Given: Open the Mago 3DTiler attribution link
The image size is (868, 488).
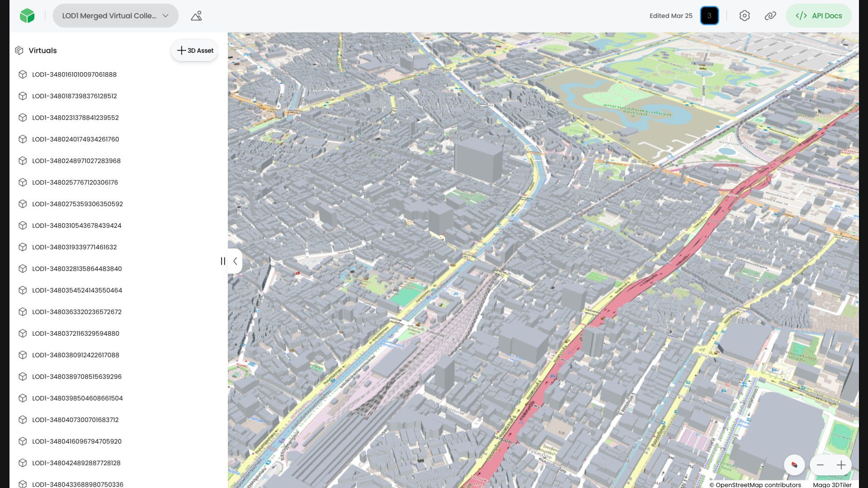Looking at the screenshot, I should click(x=832, y=484).
